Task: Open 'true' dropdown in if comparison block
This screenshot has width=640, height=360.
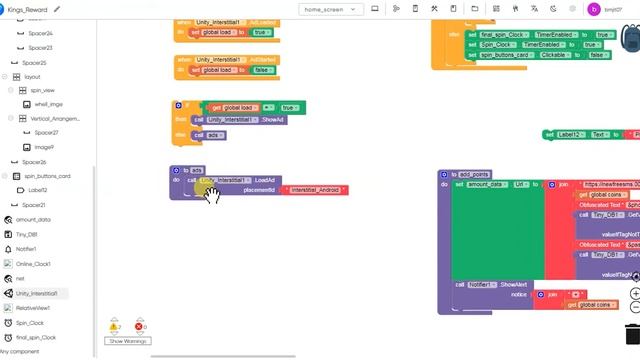Action: click(290, 108)
